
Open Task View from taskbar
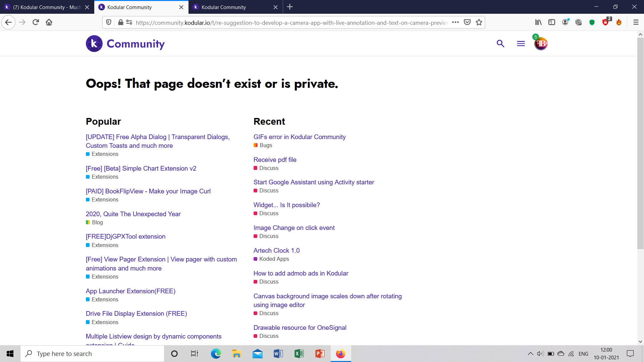click(x=195, y=354)
